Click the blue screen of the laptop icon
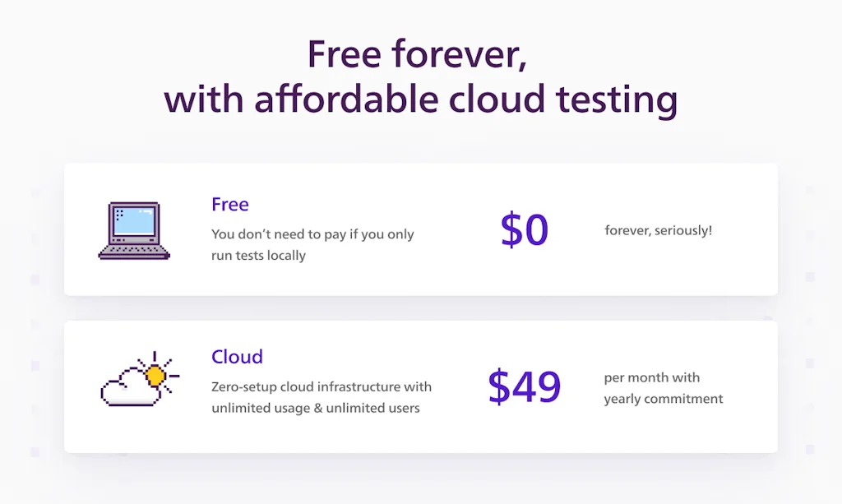Viewport: 842px width, 504px height. point(134,221)
